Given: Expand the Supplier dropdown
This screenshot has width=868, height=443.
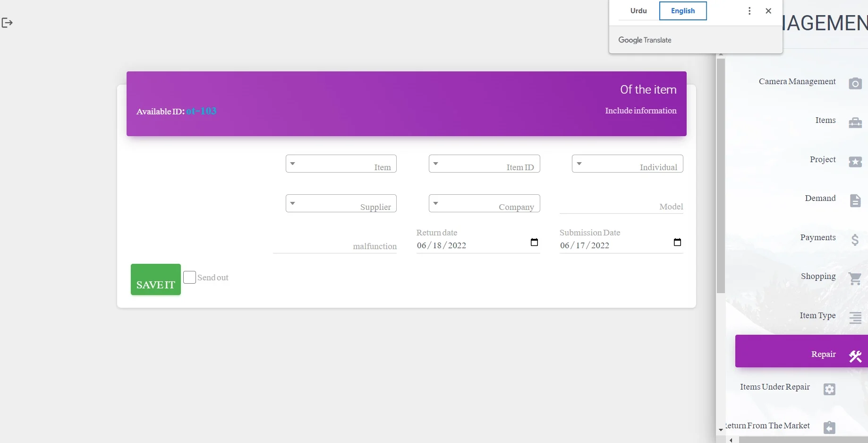Looking at the screenshot, I should [341, 204].
